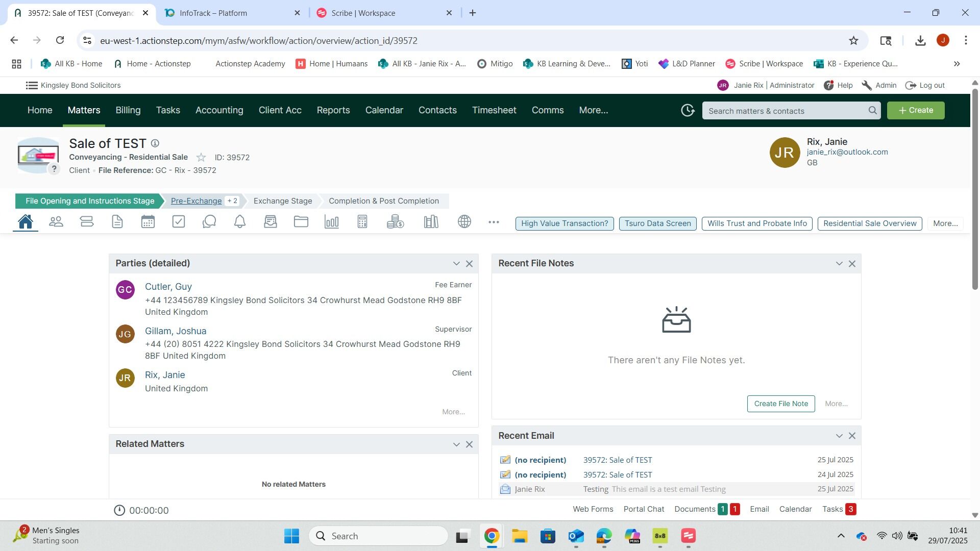Switch to the InfoTrack – Platform tab
The width and height of the screenshot is (980, 551).
pyautogui.click(x=213, y=13)
